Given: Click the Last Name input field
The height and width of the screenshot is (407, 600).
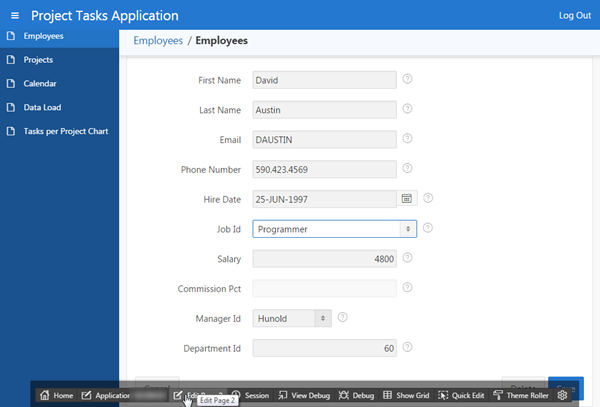Looking at the screenshot, I should (x=324, y=110).
